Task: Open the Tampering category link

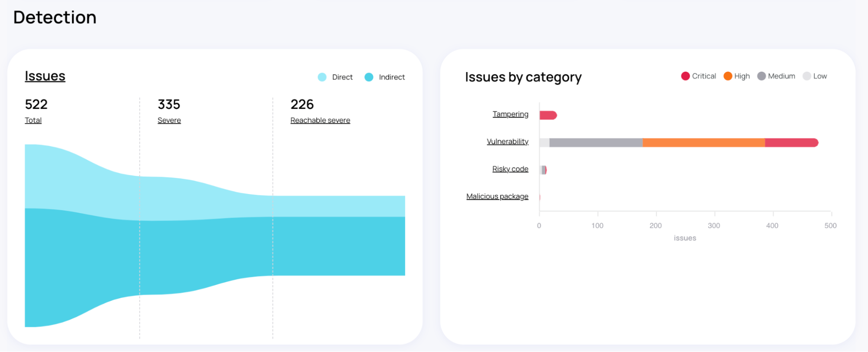Action: [510, 114]
